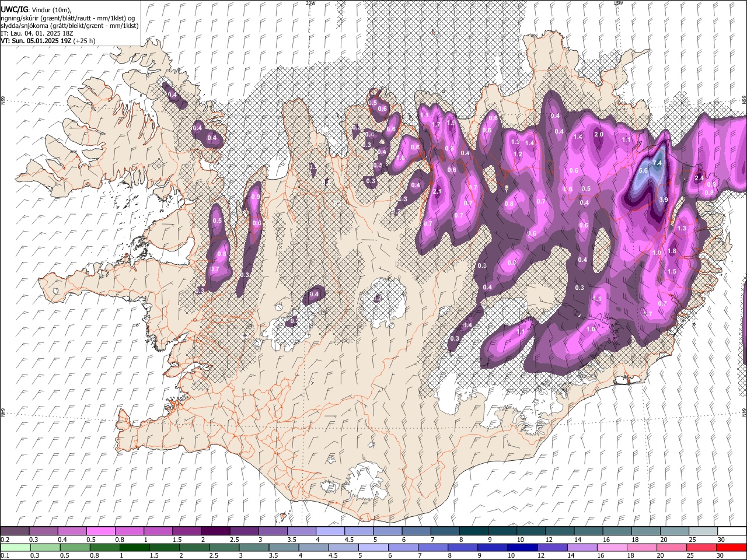The height and width of the screenshot is (560, 747).
Task: Select the 3 grey-green rain legend swatch
Action: [253, 547]
